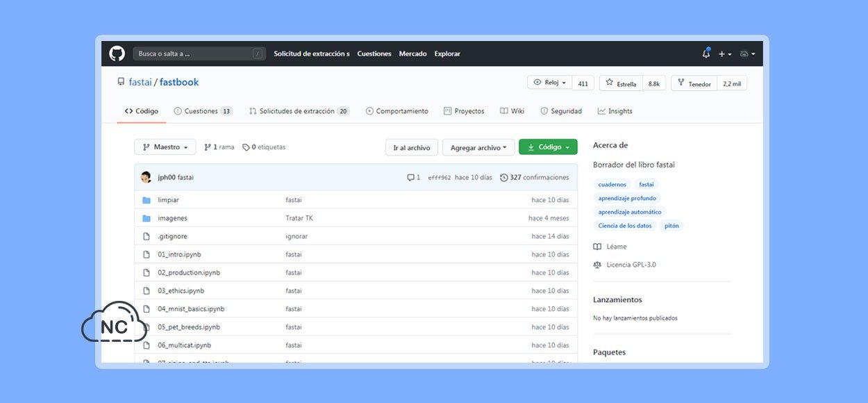Open the Reloj watch dropdown
This screenshot has width=868, height=403.
click(x=549, y=83)
